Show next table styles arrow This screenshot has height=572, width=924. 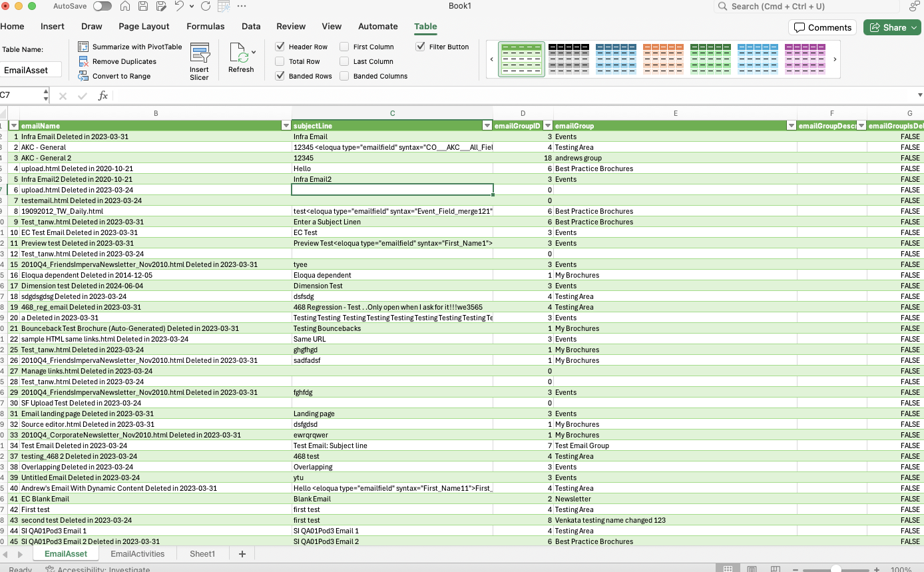[835, 59]
